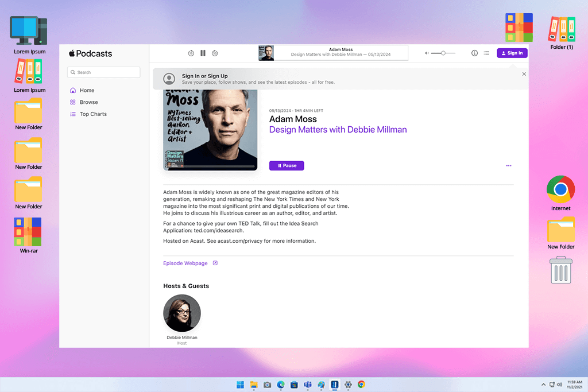
Task: Click the Adam Moss title in player bar
Action: tap(341, 49)
